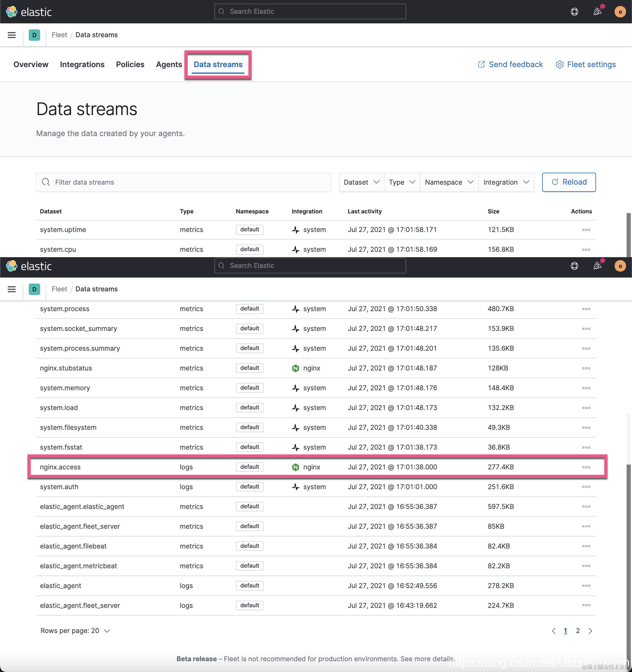Open the hamburger navigation menu at top
The height and width of the screenshot is (672, 632).
point(11,35)
